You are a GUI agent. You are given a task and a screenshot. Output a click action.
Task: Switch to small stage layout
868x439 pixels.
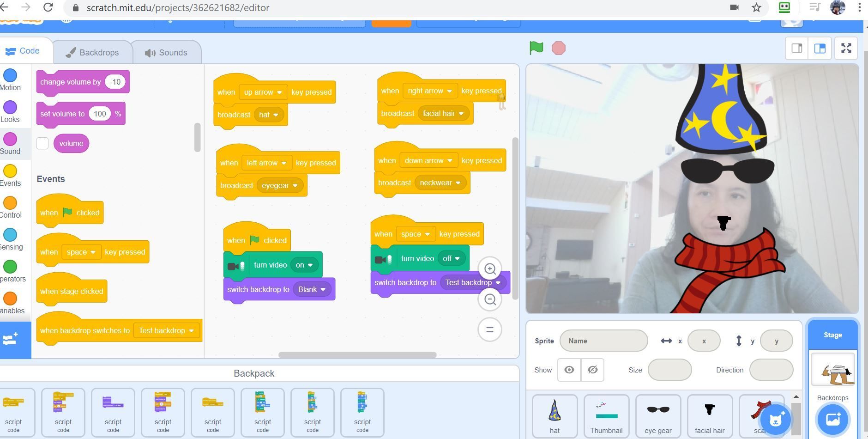click(797, 48)
